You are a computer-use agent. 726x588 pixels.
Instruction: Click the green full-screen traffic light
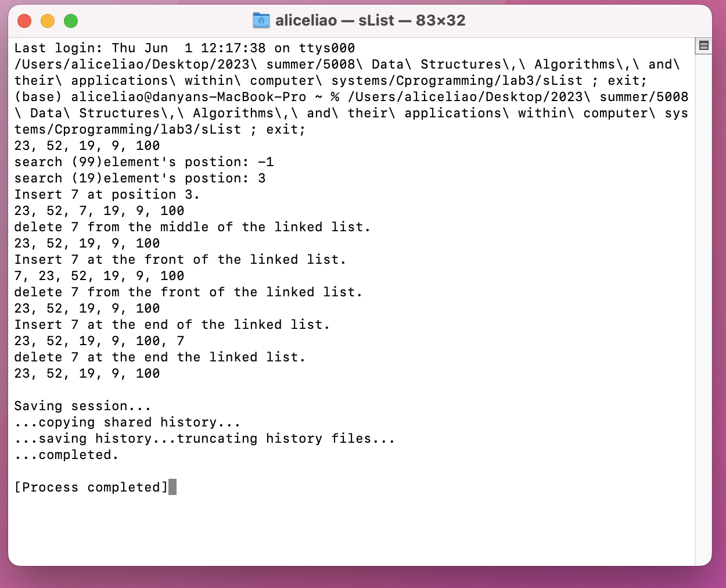pos(70,20)
